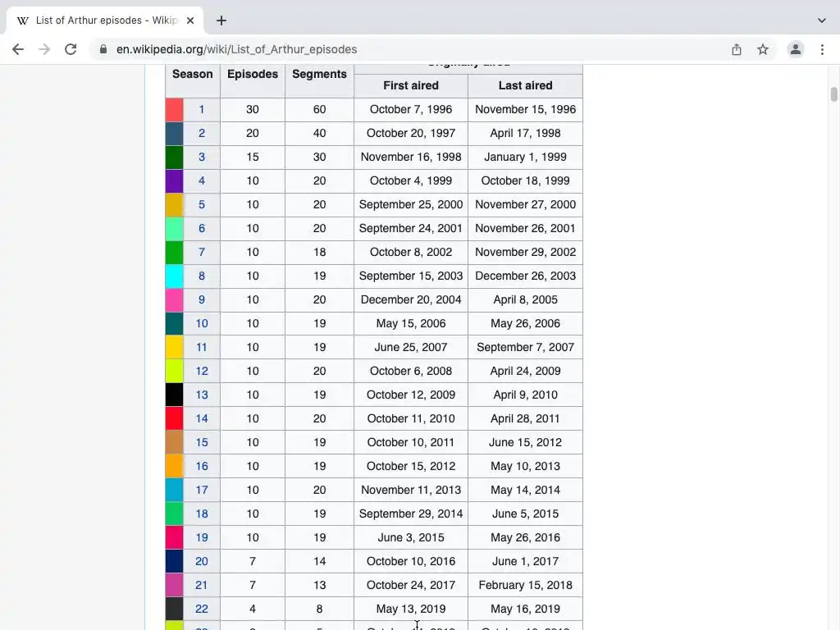Close the List of Arthur episodes tab
The height and width of the screenshot is (630, 840).
[190, 21]
